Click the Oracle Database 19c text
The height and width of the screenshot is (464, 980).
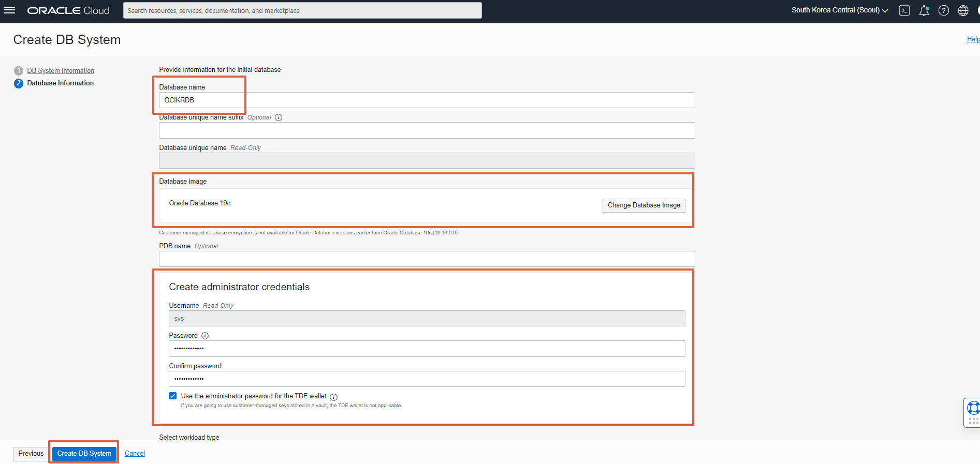click(x=200, y=203)
